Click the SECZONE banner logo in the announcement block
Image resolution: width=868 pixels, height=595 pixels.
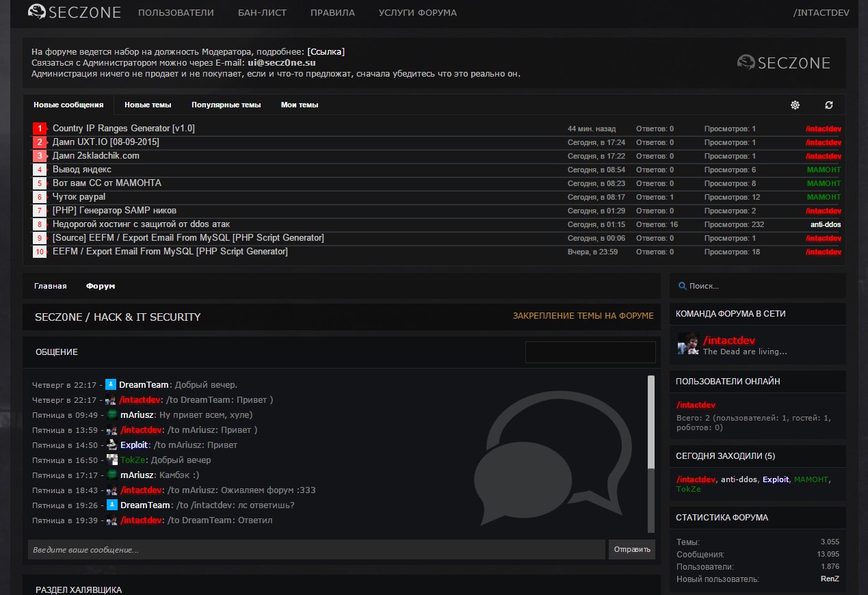point(784,63)
